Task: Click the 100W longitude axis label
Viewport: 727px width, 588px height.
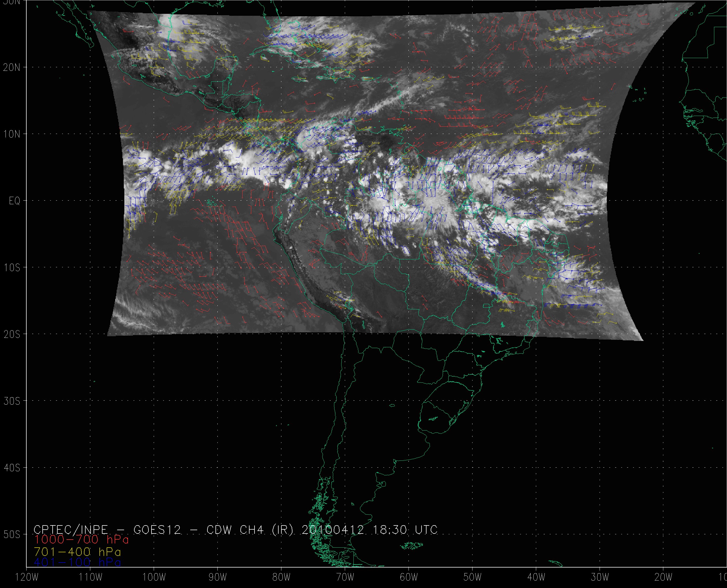Action: [x=154, y=577]
